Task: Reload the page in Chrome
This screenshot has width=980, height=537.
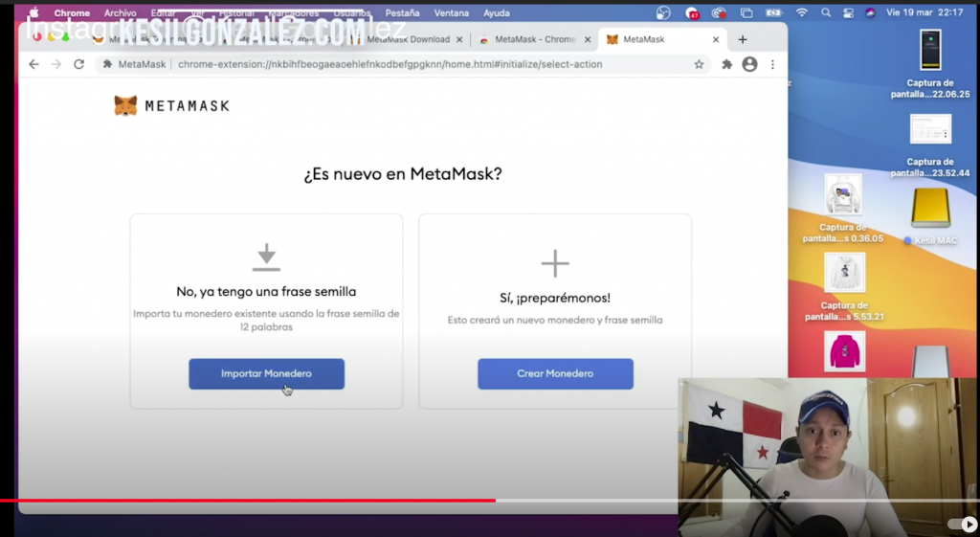Action: (79, 64)
